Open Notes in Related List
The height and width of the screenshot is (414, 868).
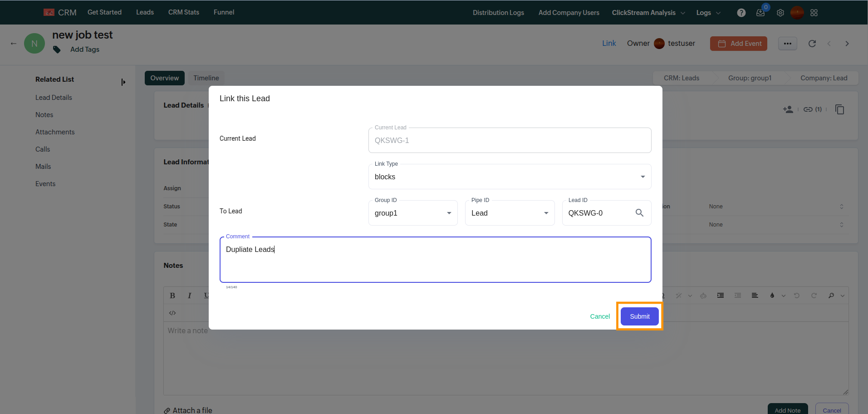[x=44, y=115]
